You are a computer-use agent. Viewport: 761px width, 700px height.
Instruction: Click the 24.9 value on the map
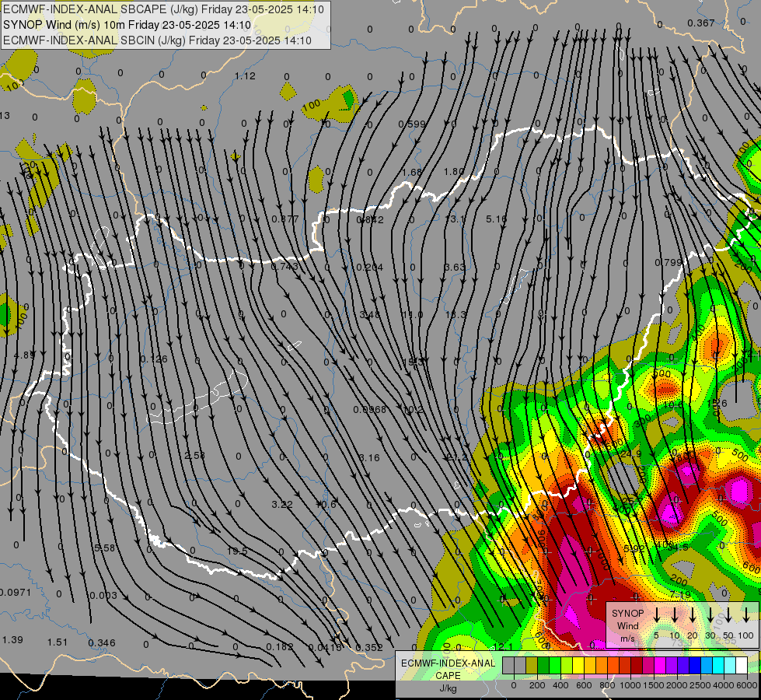pos(631,453)
